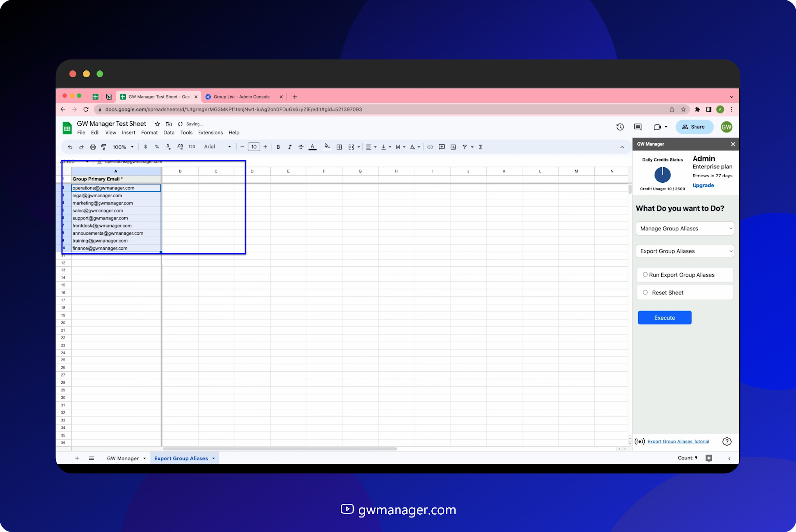Open the green GW account avatar

726,127
